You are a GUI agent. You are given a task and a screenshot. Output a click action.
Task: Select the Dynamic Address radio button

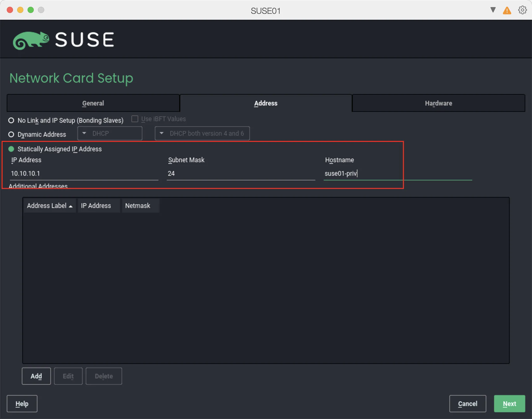[11, 134]
